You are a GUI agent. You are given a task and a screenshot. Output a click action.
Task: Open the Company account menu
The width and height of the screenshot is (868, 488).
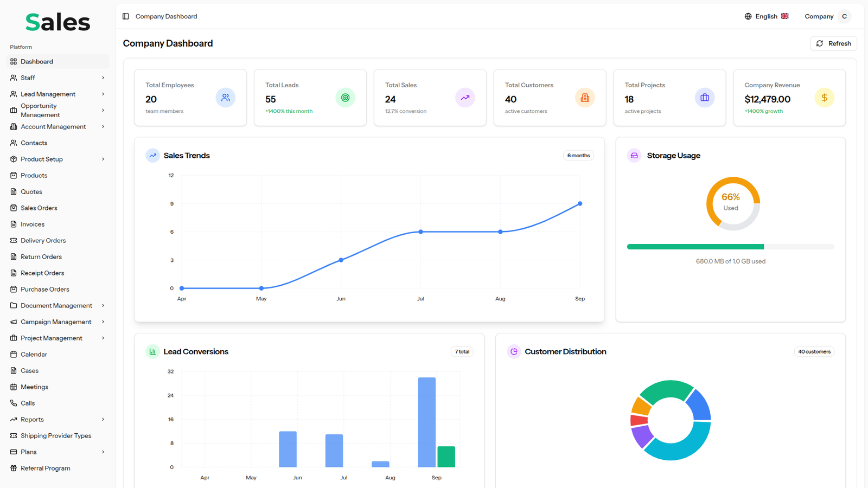click(827, 16)
